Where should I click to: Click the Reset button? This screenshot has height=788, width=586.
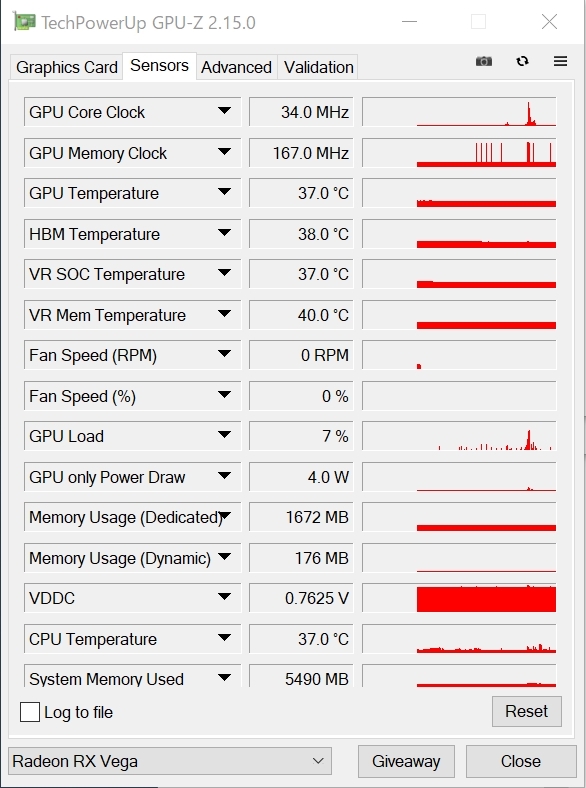click(527, 711)
